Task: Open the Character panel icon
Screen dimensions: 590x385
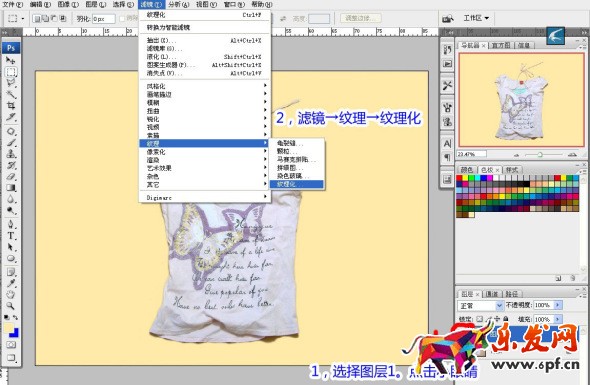Action: tap(447, 144)
